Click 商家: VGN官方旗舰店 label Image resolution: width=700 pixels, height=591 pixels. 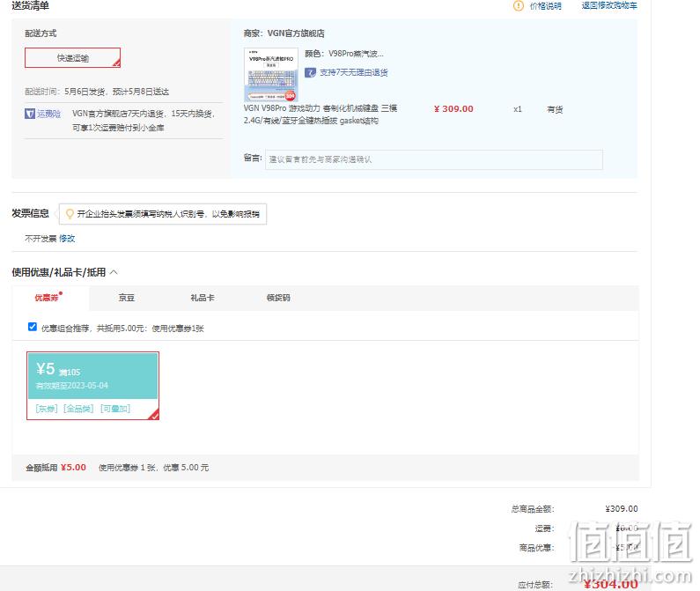pos(284,33)
